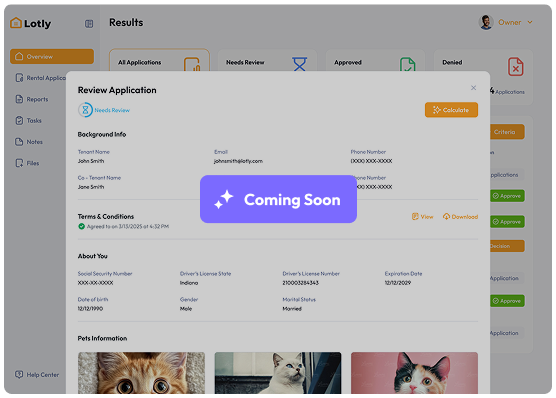Viewport: 556px width, 398px height.
Task: Click the Married marital status value
Action: tap(292, 309)
